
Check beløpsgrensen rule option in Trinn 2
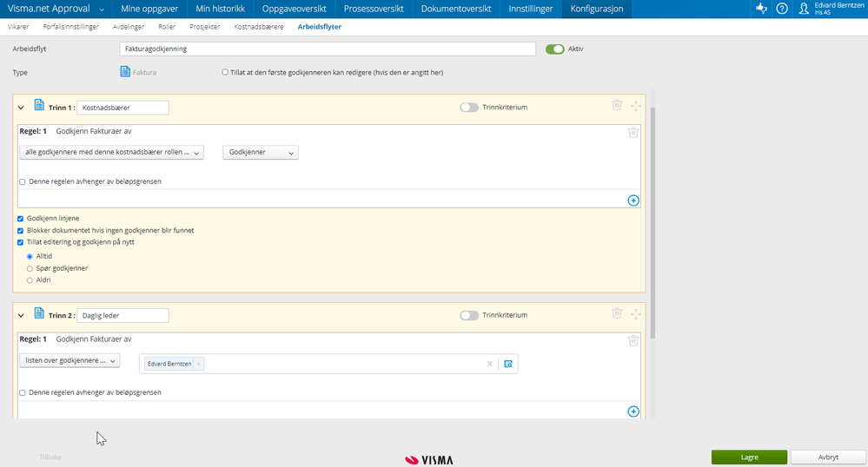[22, 393]
